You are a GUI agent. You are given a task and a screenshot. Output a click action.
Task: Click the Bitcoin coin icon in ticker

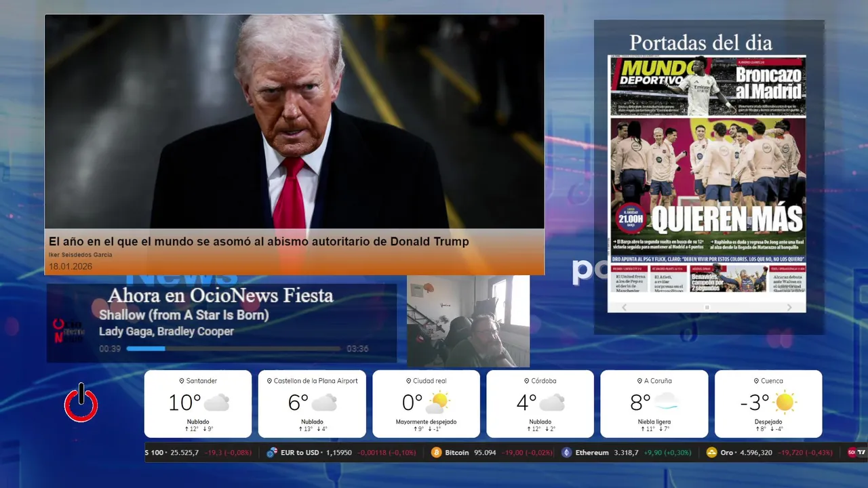436,452
